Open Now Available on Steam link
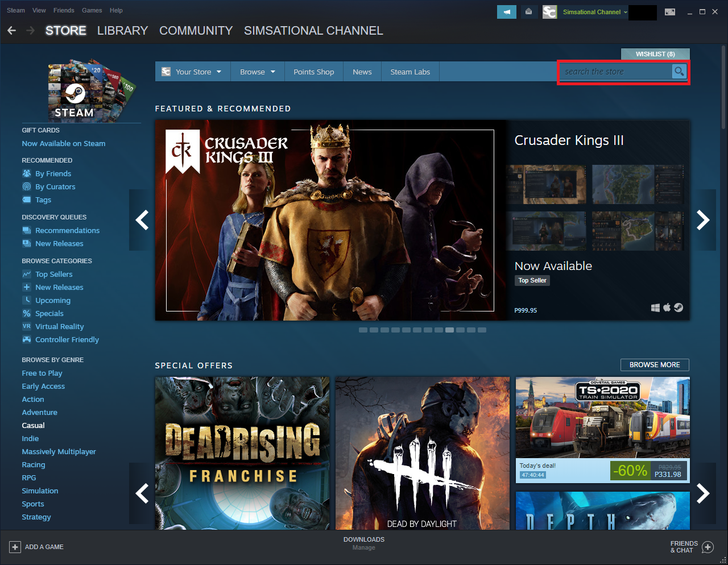Screen dimensions: 728x565 click(x=64, y=143)
